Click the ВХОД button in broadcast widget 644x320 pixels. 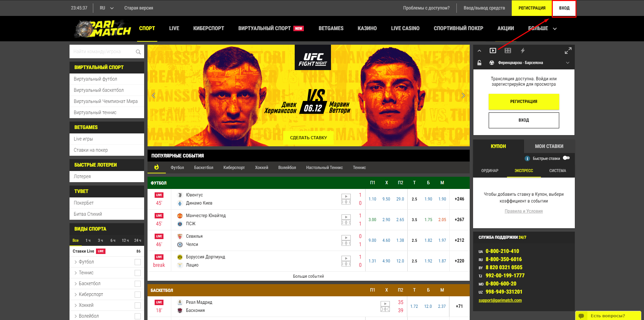(x=524, y=120)
